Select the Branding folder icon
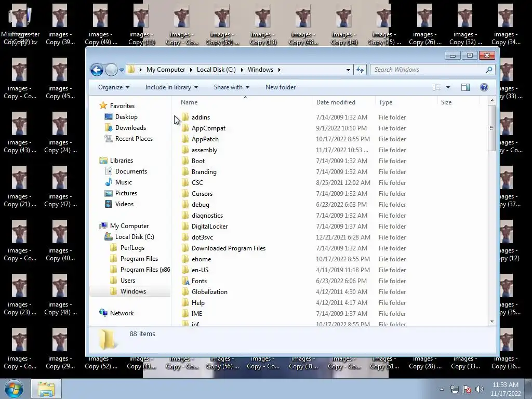This screenshot has width=532, height=399. point(185,171)
